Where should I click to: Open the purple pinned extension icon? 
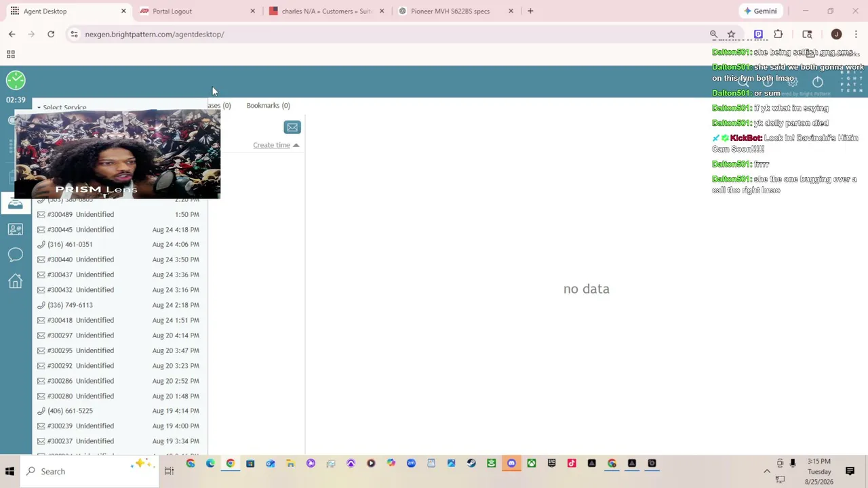pyautogui.click(x=758, y=34)
